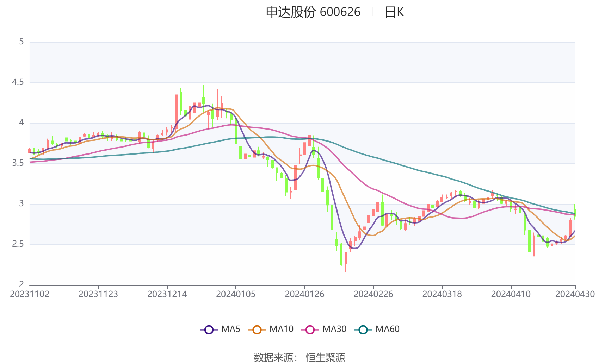
Task: Select the 20231102 date axis label
Action: [x=30, y=294]
